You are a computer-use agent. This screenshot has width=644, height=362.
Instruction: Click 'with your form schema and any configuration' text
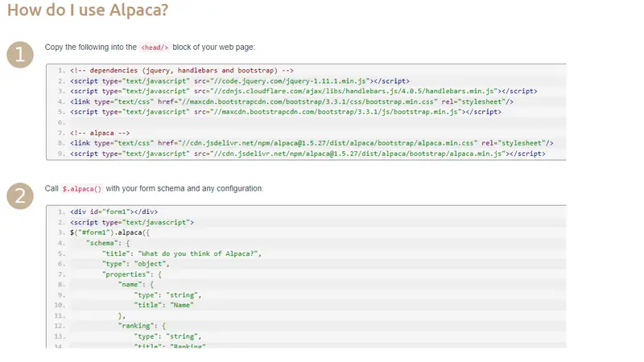tap(184, 188)
